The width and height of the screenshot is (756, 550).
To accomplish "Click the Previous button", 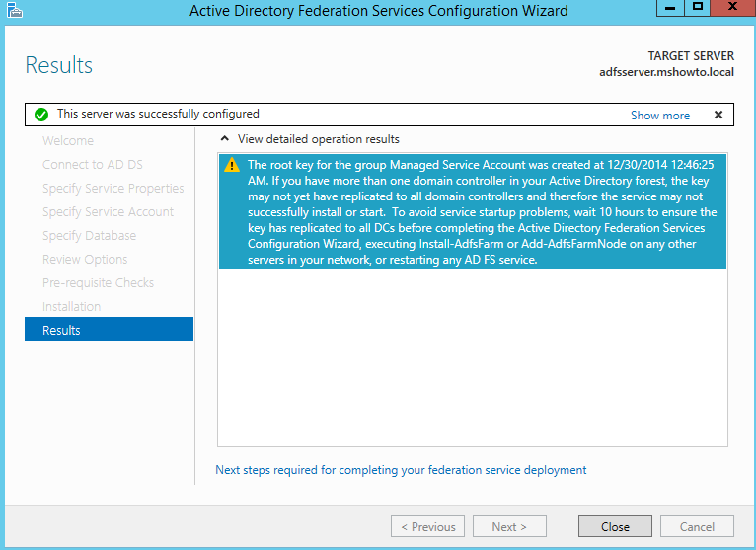I will tap(427, 526).
